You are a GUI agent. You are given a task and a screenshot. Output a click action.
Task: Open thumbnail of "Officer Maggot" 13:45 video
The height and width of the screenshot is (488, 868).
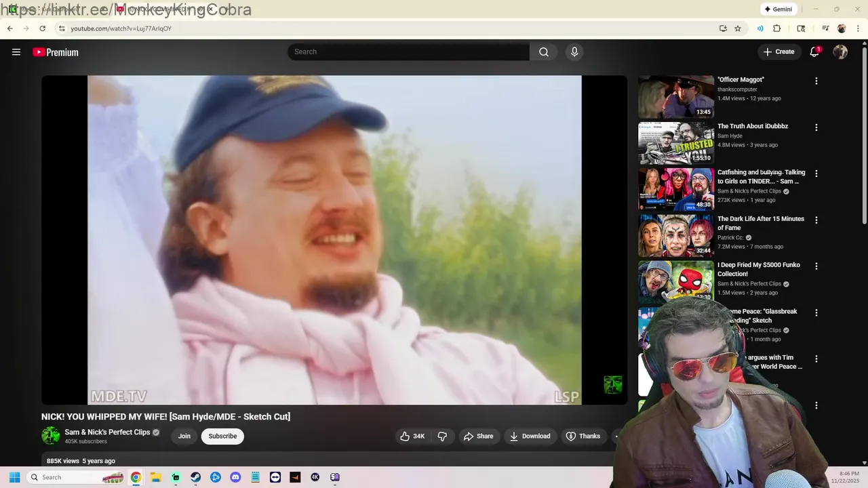[x=676, y=96]
